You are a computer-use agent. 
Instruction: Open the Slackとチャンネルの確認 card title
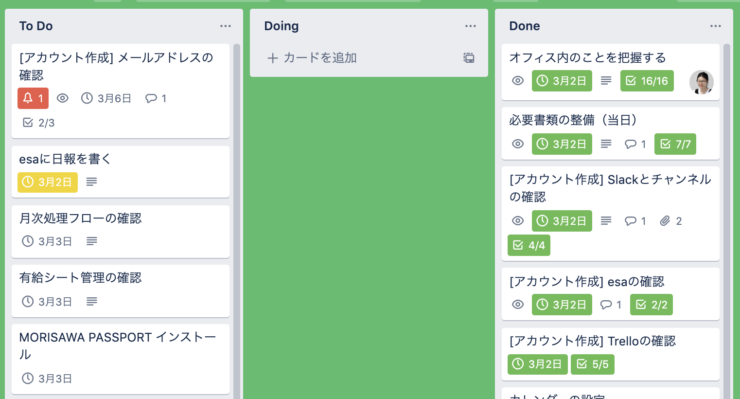[x=610, y=188]
